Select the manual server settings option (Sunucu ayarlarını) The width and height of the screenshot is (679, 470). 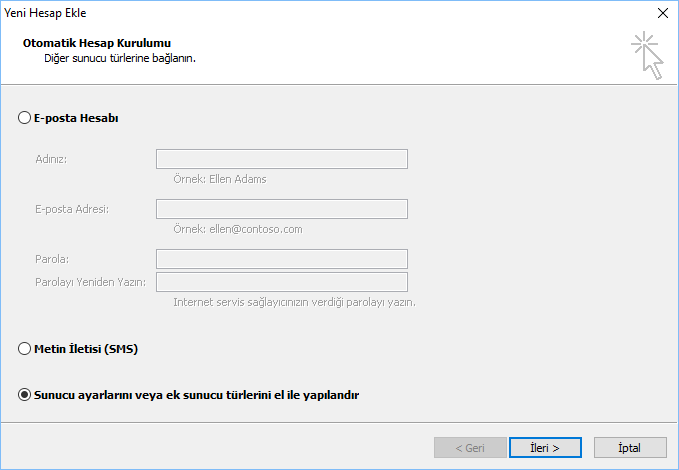pos(25,395)
